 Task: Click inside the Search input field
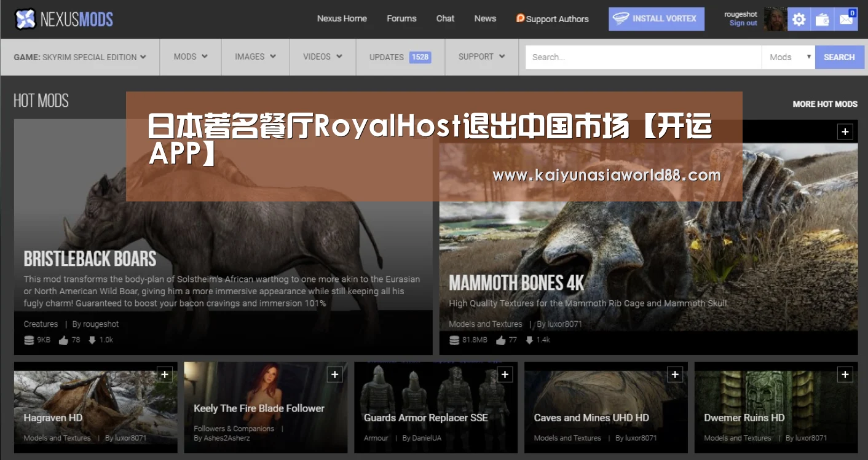click(644, 57)
